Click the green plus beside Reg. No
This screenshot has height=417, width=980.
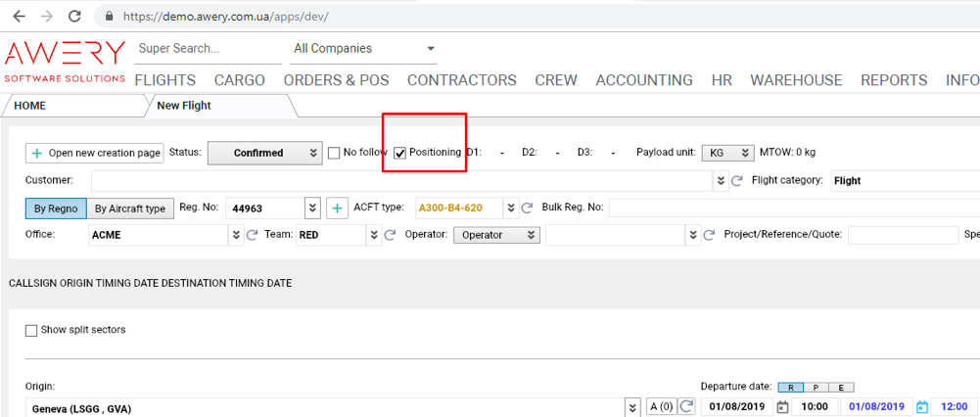pos(337,208)
